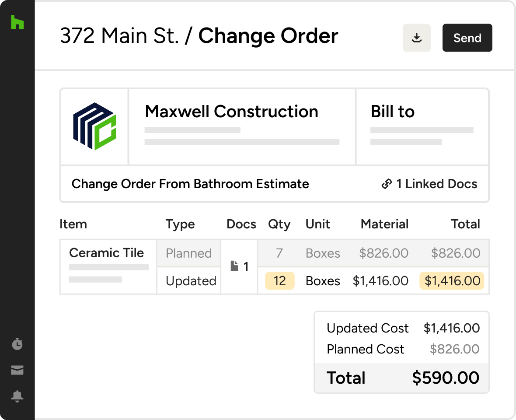The image size is (516, 420).
Task: Open the time tracker stopwatch icon
Action: 17,344
